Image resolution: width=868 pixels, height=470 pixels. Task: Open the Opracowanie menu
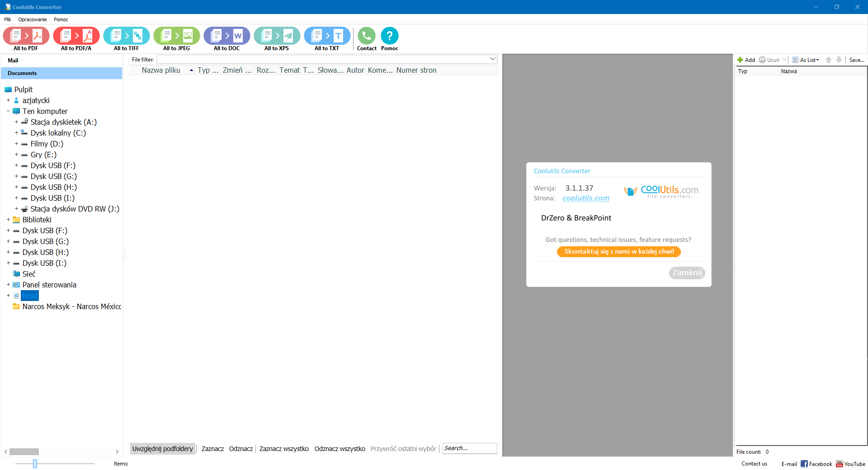[33, 19]
